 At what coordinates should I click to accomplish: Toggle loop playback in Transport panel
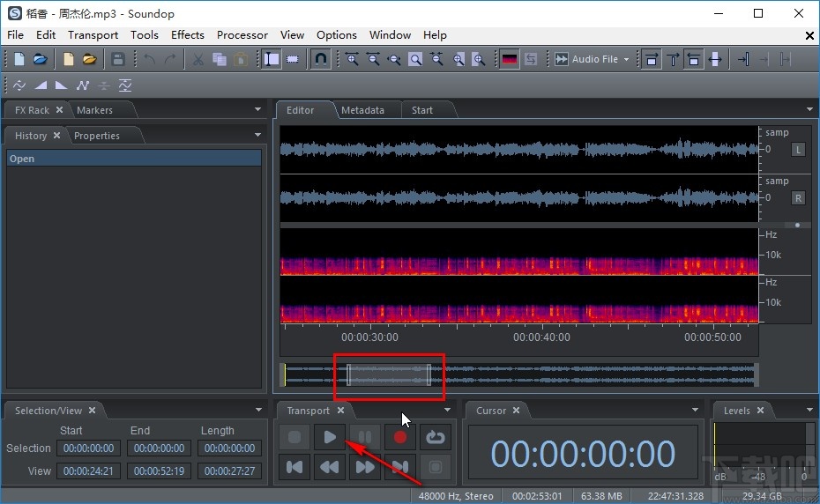(435, 437)
